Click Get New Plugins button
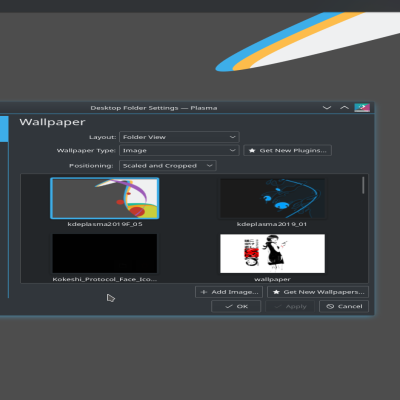Screen dimensions: 400x400 tap(287, 150)
